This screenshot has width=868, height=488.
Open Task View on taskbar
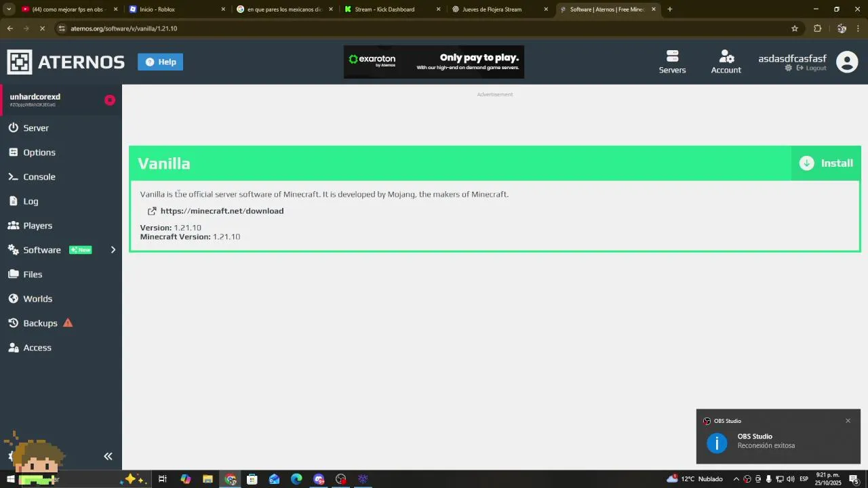[x=163, y=479]
